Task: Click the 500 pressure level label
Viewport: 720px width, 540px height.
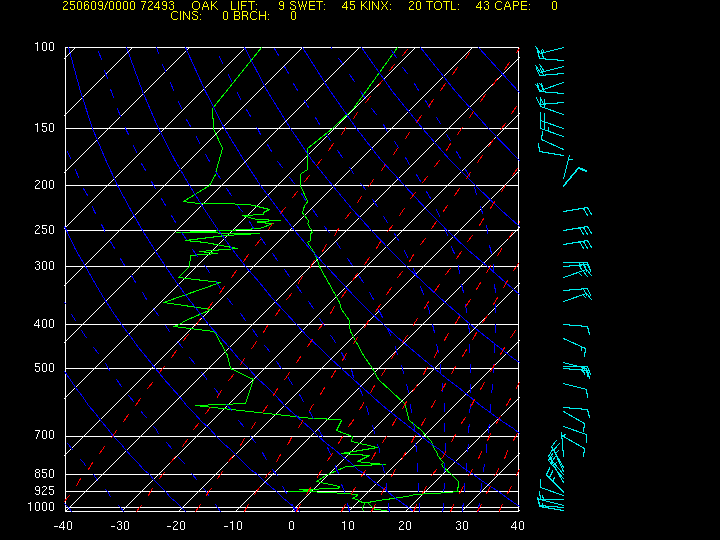Action: tap(45, 368)
